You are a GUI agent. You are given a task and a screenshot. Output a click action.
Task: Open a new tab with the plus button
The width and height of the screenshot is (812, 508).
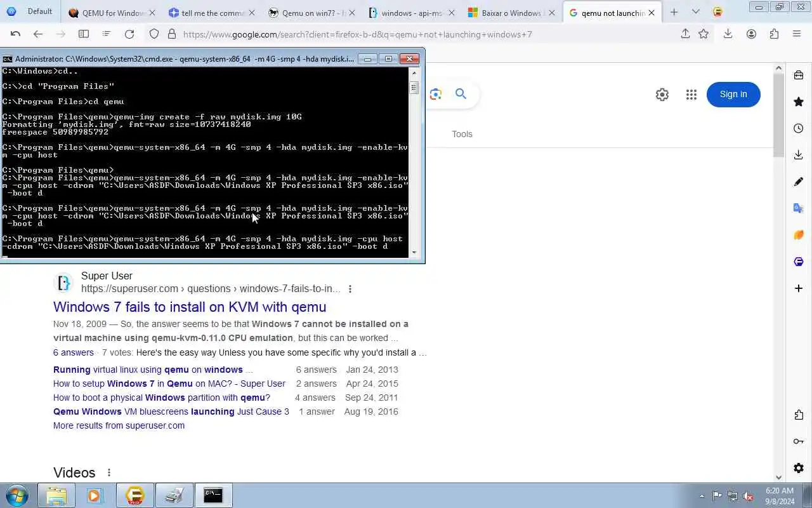(674, 12)
